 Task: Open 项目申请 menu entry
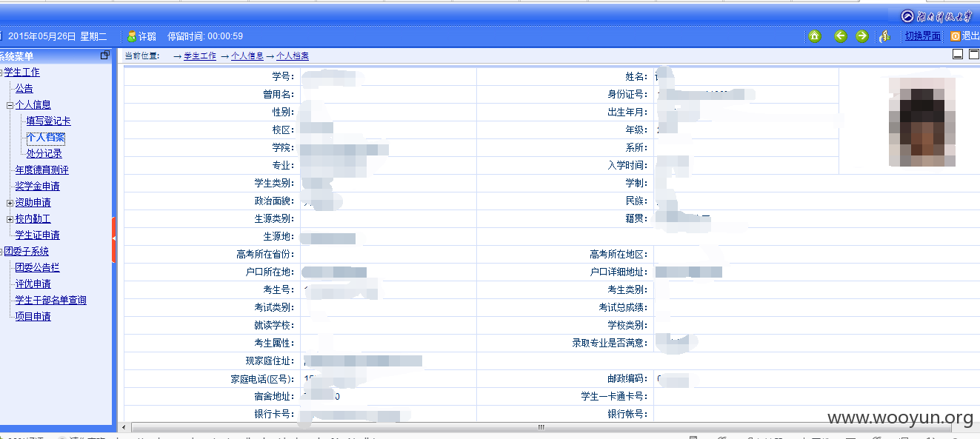(33, 317)
